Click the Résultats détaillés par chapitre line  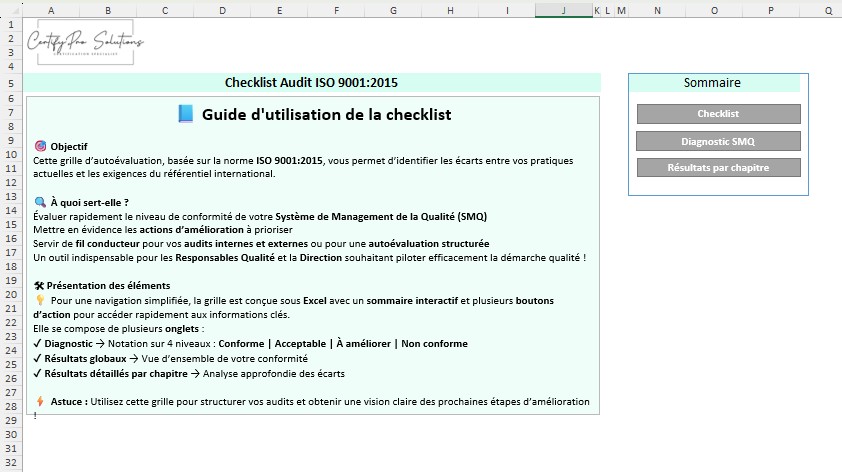click(189, 374)
